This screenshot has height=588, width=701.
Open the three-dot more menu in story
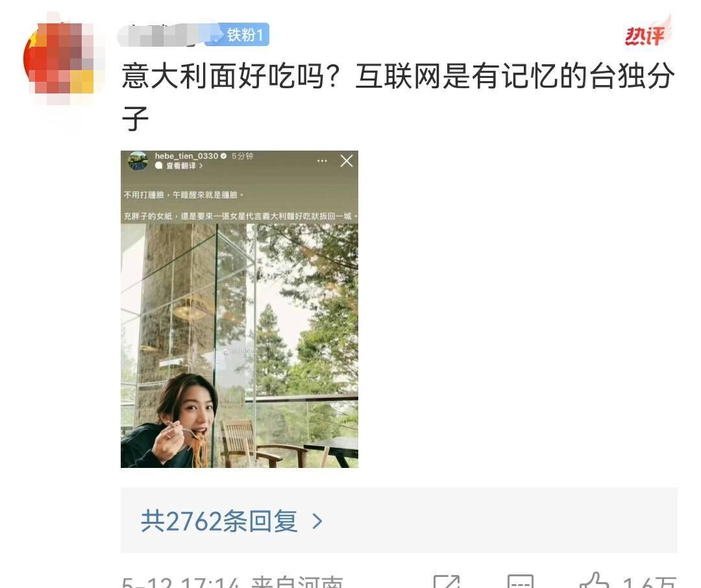click(322, 161)
